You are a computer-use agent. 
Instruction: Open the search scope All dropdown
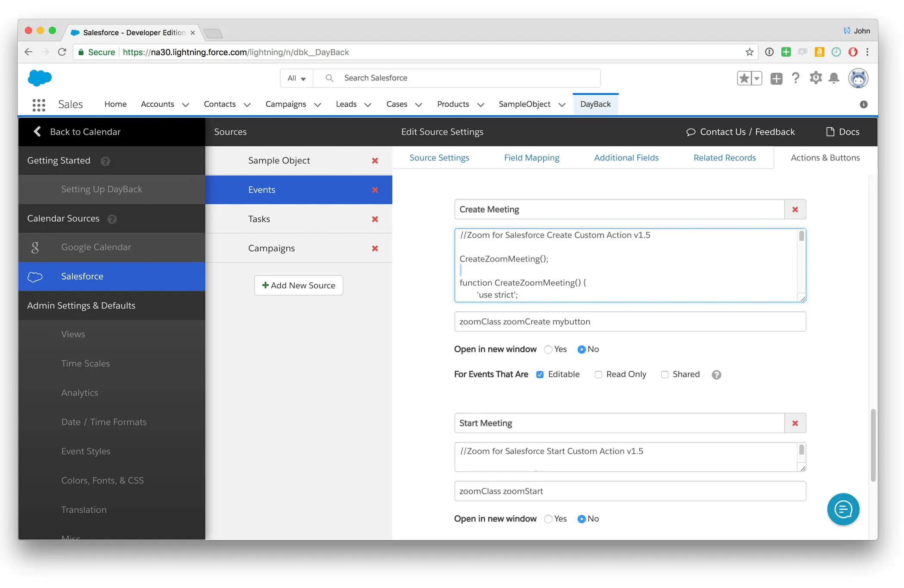(x=297, y=78)
